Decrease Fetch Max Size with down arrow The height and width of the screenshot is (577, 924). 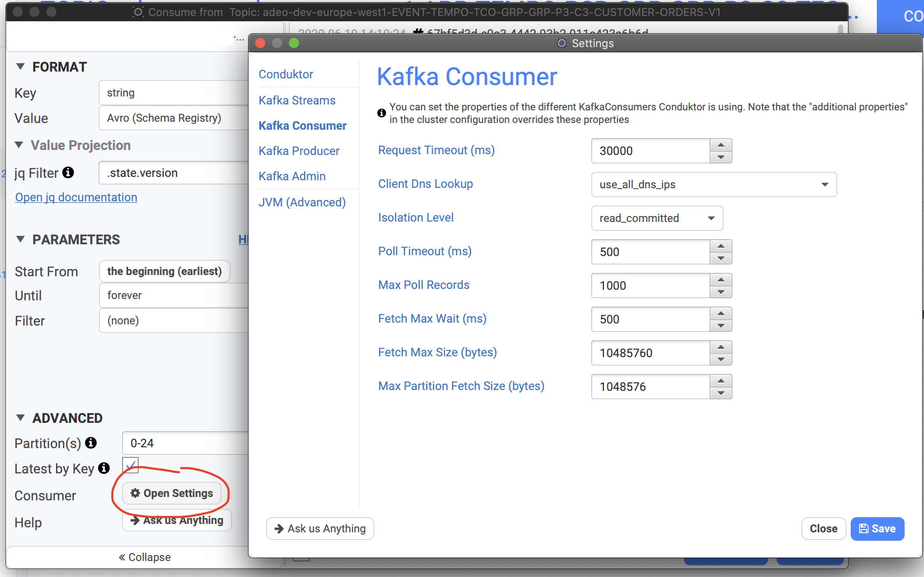[x=721, y=359]
